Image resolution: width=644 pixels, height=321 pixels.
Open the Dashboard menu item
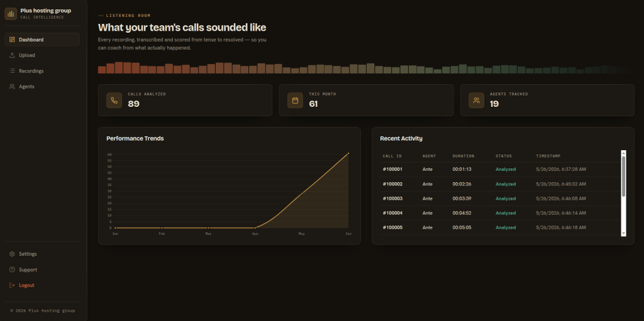[42, 40]
